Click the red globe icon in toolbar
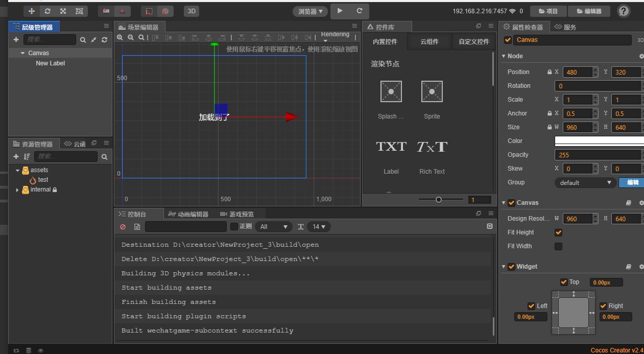644x354 pixels. (x=165, y=11)
